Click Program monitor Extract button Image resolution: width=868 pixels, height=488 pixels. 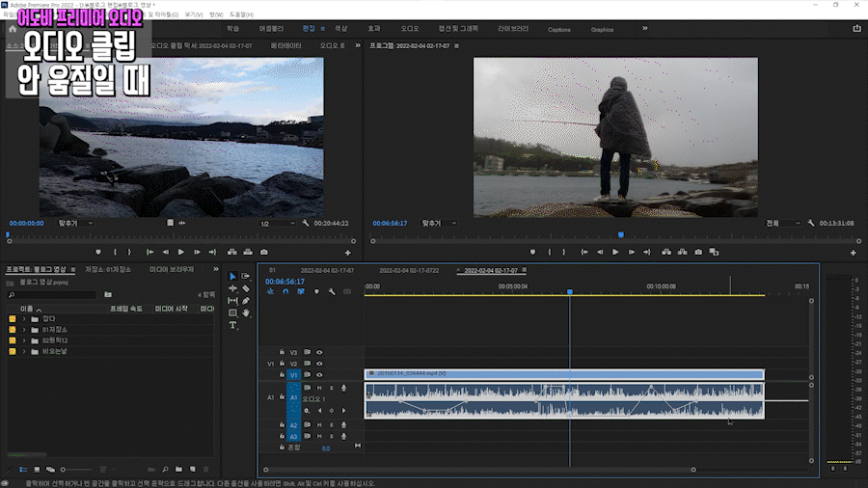pos(683,252)
